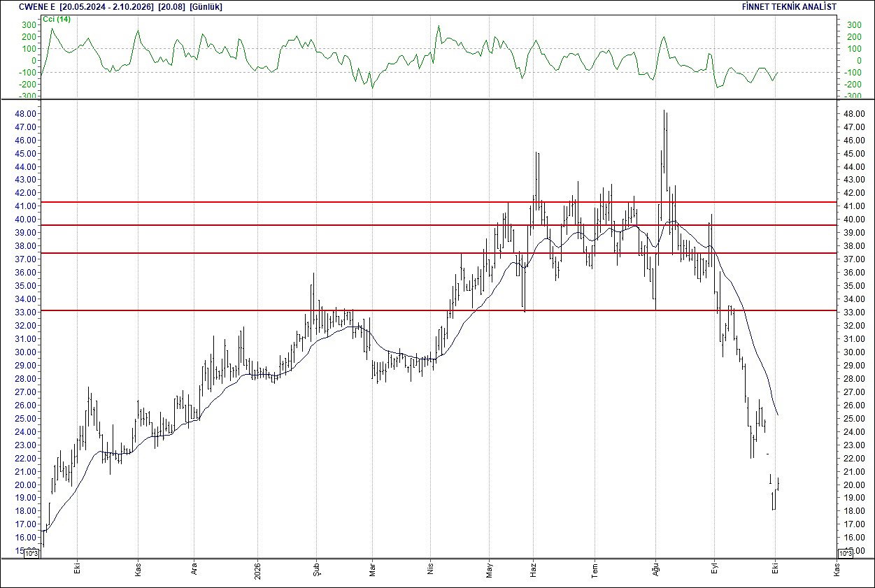The width and height of the screenshot is (875, 588).
Task: Click the CWENE E symbol title
Action: tap(37, 6)
